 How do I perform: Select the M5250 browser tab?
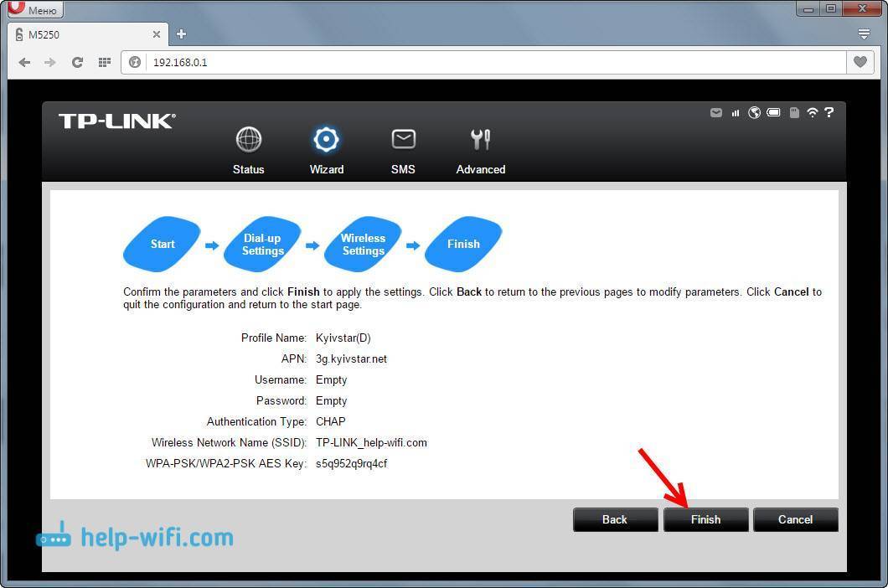(88, 34)
